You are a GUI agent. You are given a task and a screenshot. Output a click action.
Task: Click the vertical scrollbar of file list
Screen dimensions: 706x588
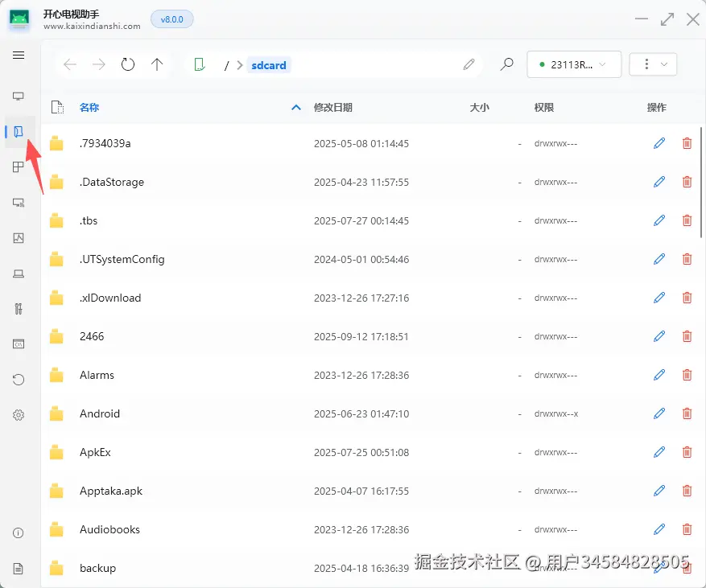(701, 183)
